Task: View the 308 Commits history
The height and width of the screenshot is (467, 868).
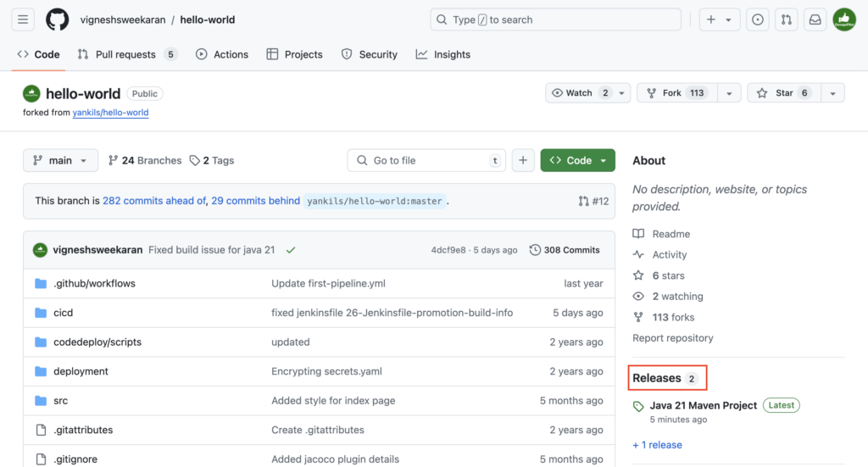Action: coord(565,250)
